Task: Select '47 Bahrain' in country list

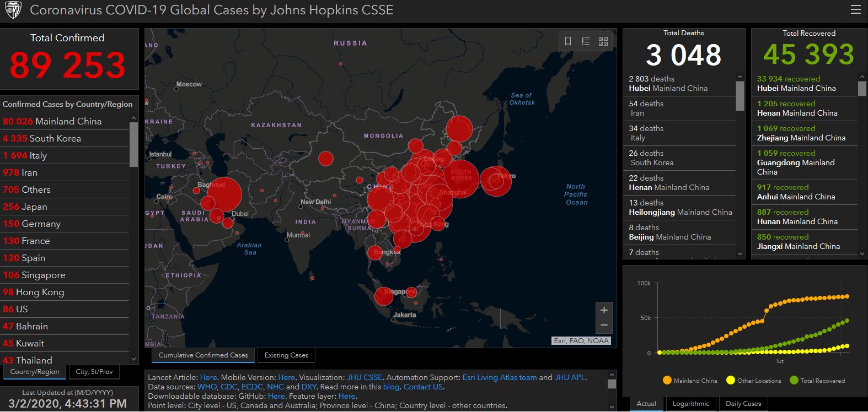Action: [x=65, y=326]
